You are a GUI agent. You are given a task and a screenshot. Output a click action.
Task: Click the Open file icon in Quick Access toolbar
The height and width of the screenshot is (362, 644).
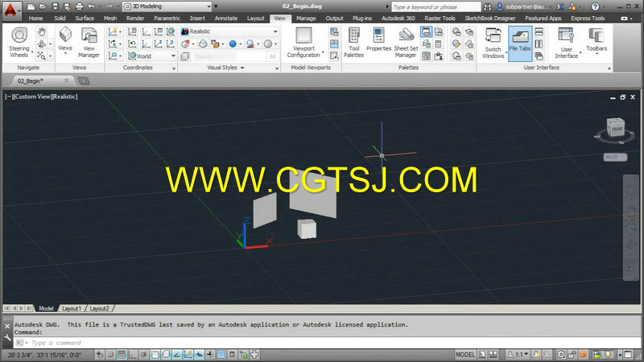pyautogui.click(x=43, y=6)
